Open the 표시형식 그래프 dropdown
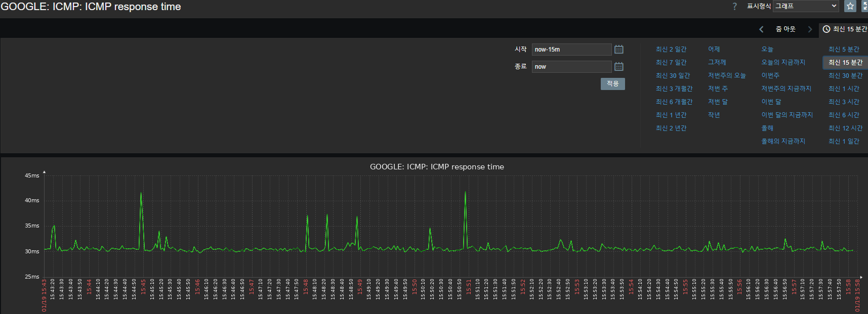 tap(806, 6)
